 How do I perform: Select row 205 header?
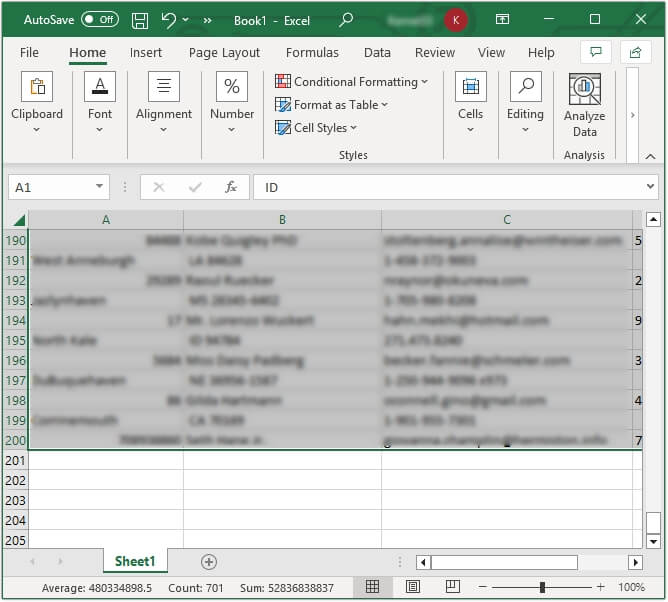pos(15,540)
